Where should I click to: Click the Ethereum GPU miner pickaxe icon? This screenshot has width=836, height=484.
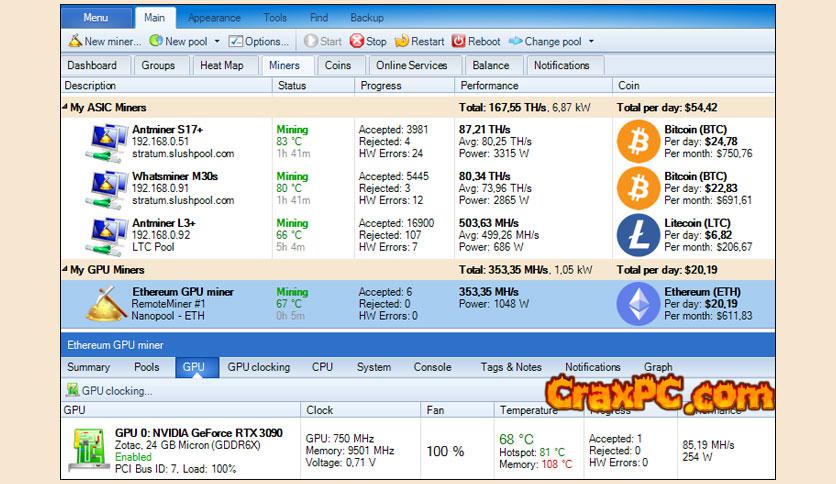(x=107, y=304)
